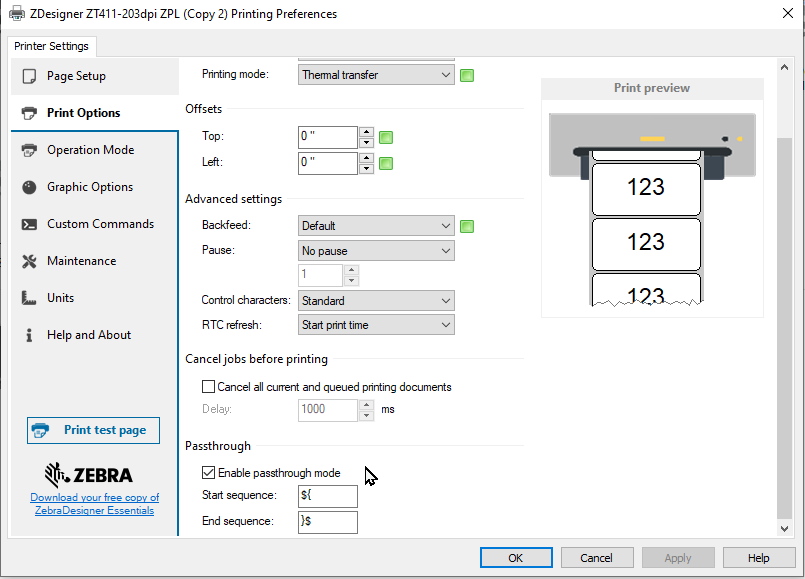Viewport: 805px width, 579px height.
Task: Click the Units ruler icon
Action: 29,298
